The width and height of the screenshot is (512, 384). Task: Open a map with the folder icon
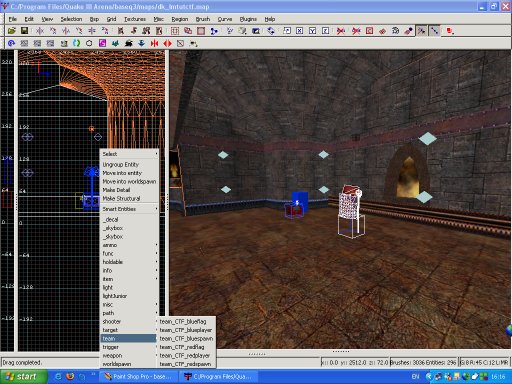12,31
